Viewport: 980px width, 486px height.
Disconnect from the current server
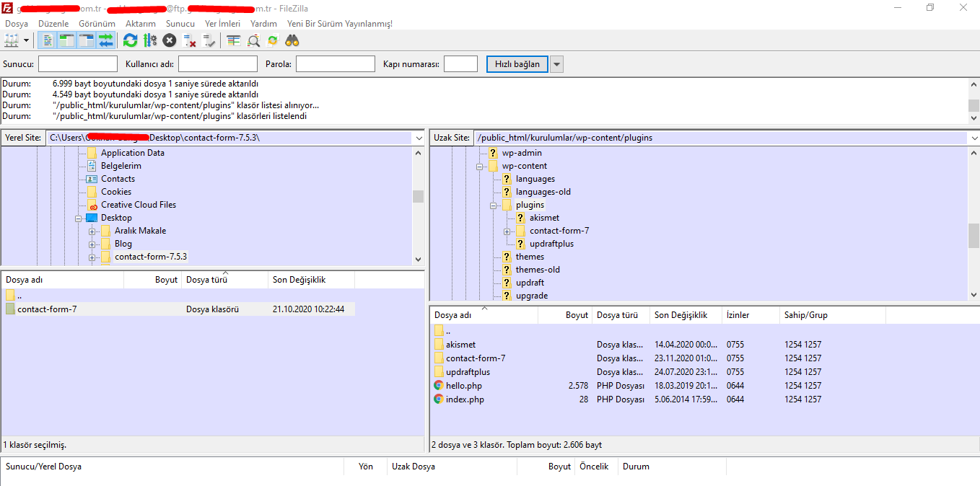point(189,40)
